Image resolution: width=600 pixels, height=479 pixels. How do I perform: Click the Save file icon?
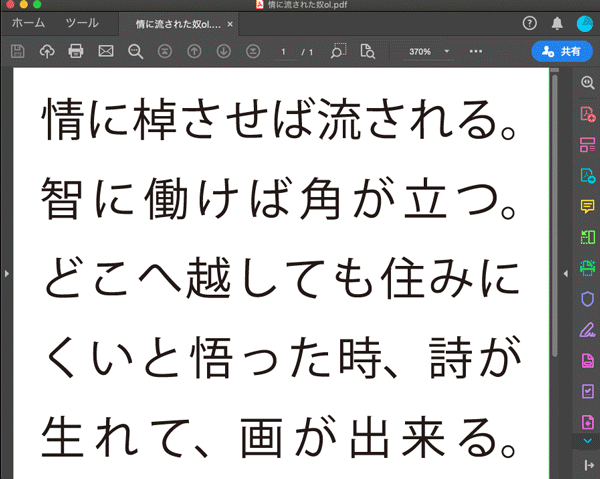pos(18,51)
